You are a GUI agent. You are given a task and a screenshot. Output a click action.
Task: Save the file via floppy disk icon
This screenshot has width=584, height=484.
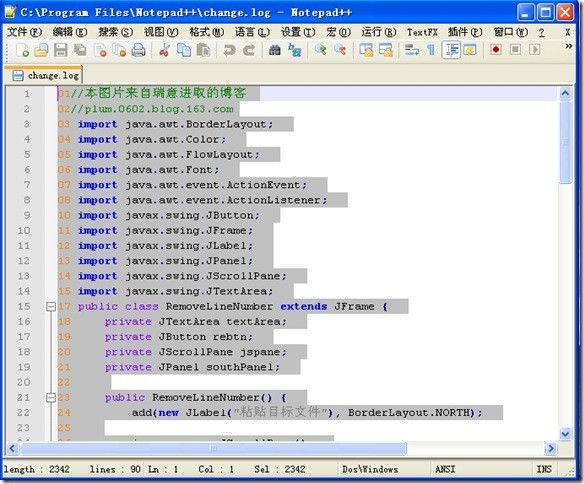tap(61, 50)
